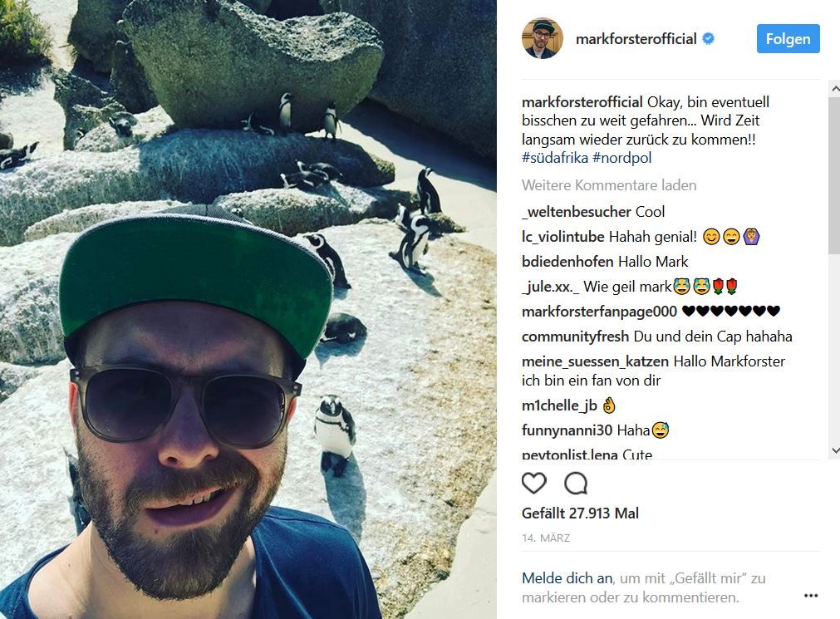
Task: Click the 14. März timestamp
Action: (x=546, y=538)
